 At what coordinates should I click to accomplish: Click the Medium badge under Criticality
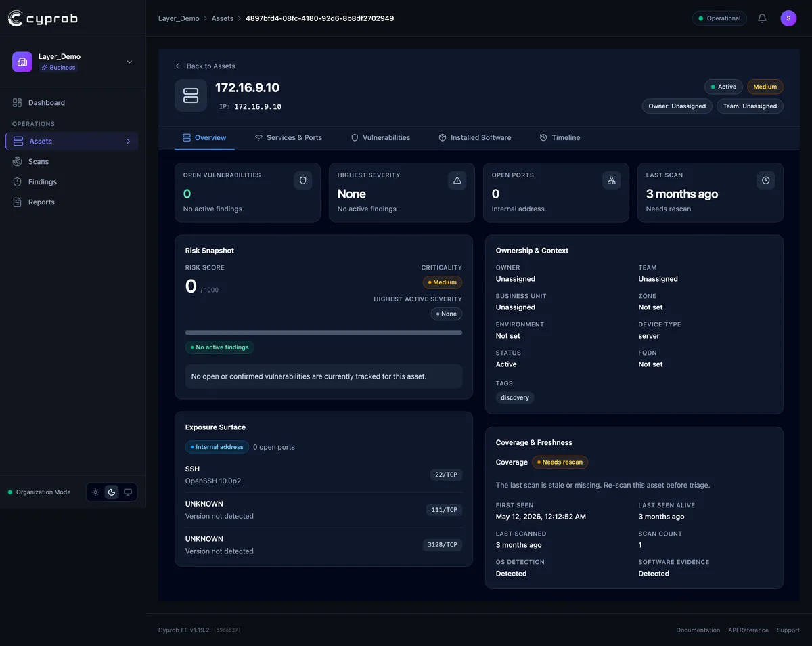443,282
